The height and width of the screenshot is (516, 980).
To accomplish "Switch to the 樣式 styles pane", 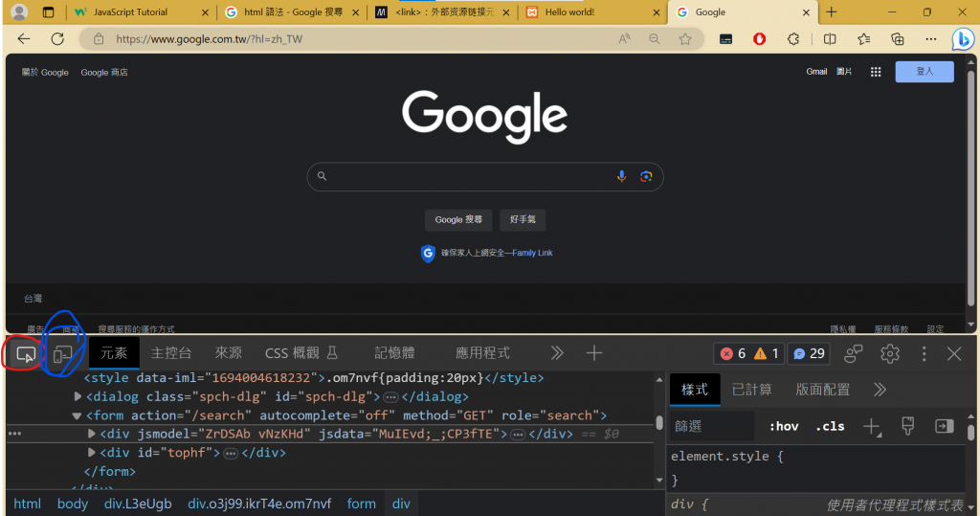I will tap(695, 390).
